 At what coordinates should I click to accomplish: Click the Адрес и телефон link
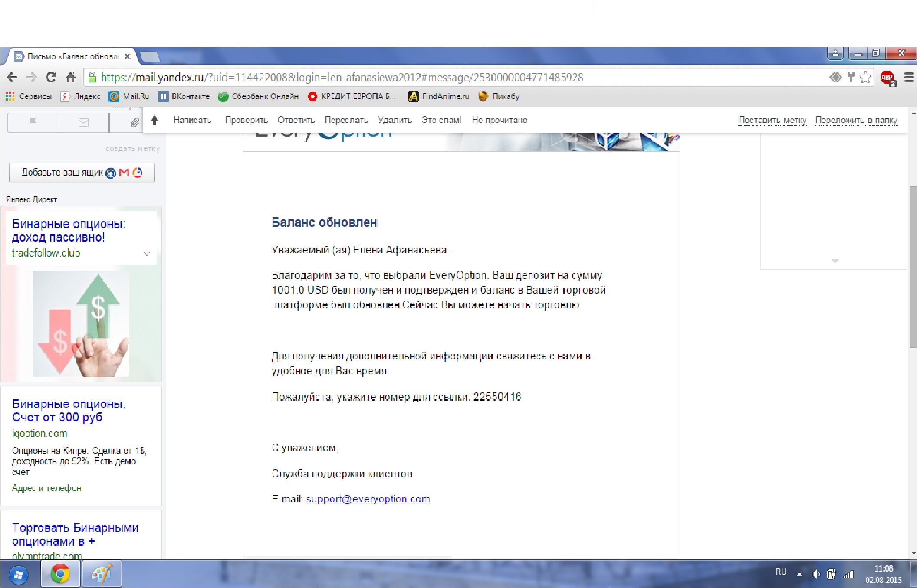coord(46,488)
